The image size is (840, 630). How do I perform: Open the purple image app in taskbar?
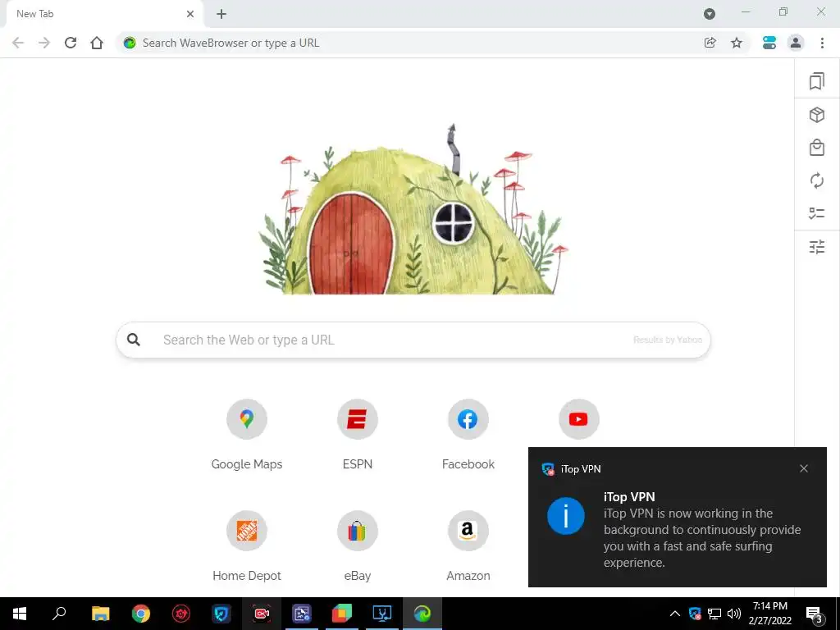click(x=302, y=614)
